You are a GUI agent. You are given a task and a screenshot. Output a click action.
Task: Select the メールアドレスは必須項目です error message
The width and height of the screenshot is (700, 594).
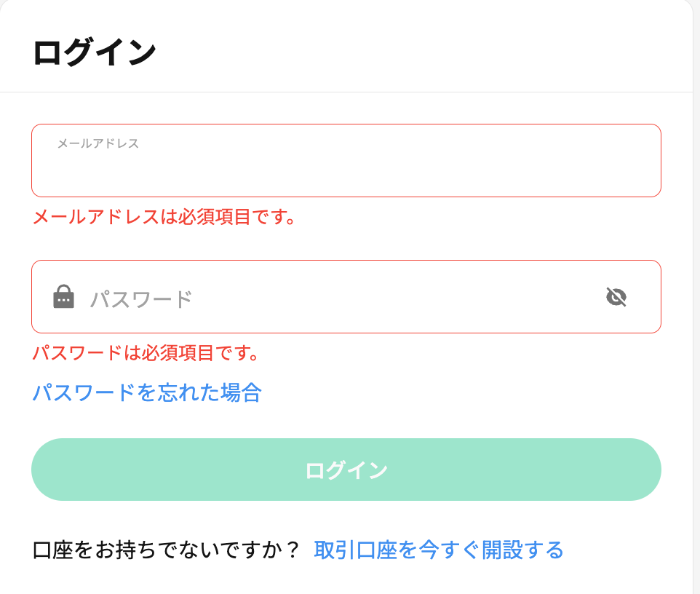click(164, 217)
